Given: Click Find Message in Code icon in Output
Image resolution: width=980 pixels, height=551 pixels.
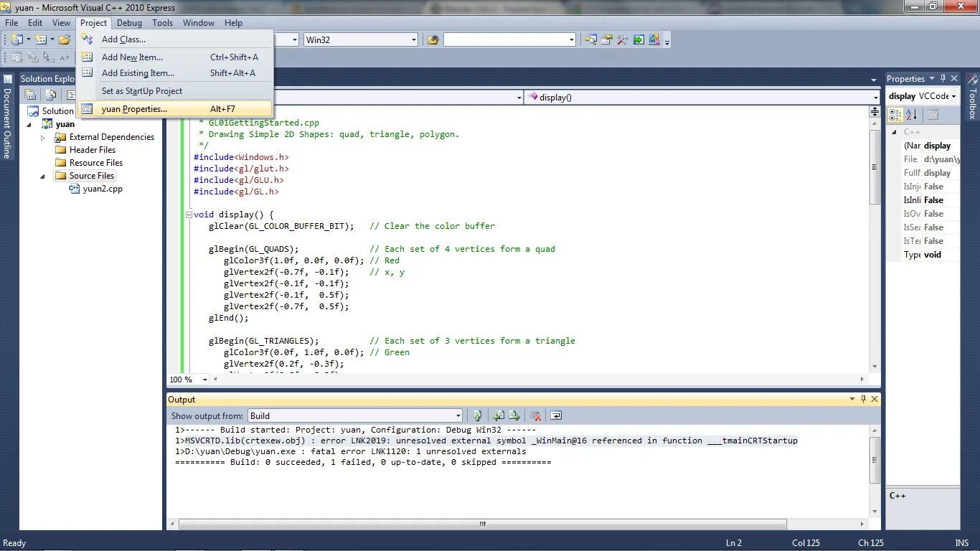Looking at the screenshot, I should coord(478,415).
